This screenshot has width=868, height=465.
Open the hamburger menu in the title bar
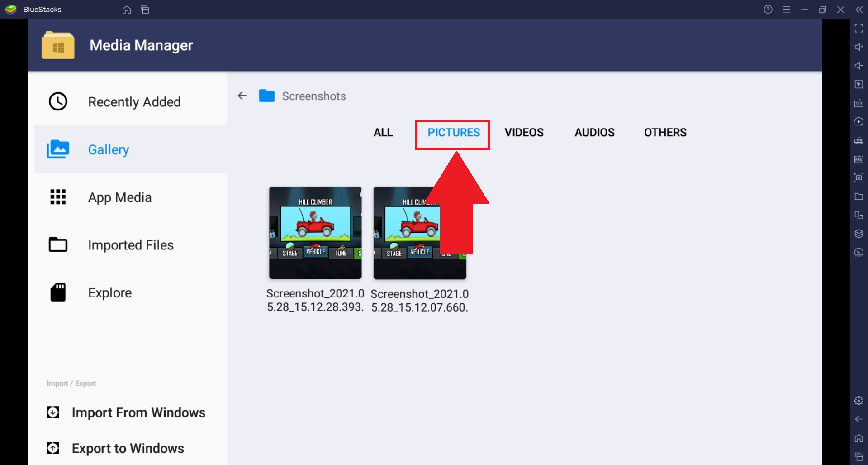click(x=787, y=10)
